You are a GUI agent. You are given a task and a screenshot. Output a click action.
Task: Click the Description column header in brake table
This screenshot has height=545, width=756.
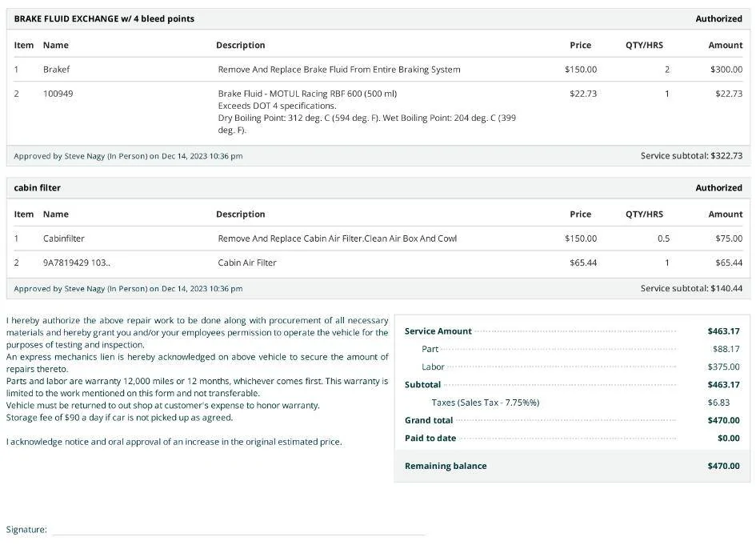tap(241, 45)
